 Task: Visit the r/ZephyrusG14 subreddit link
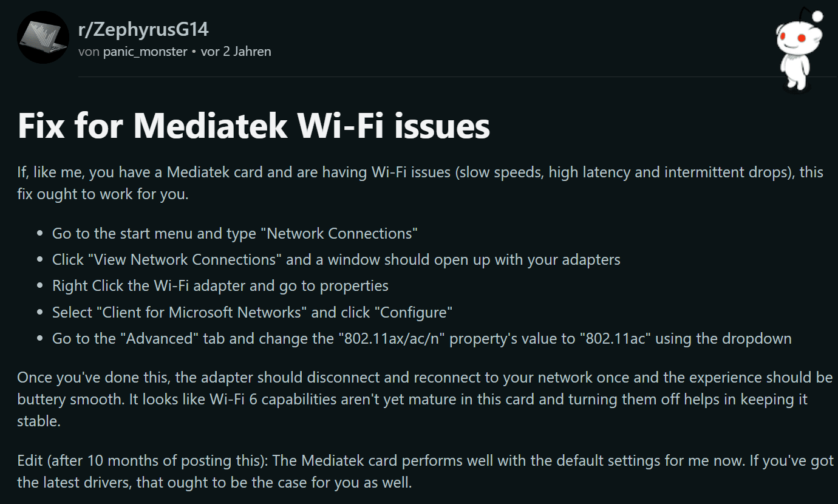pyautogui.click(x=143, y=29)
